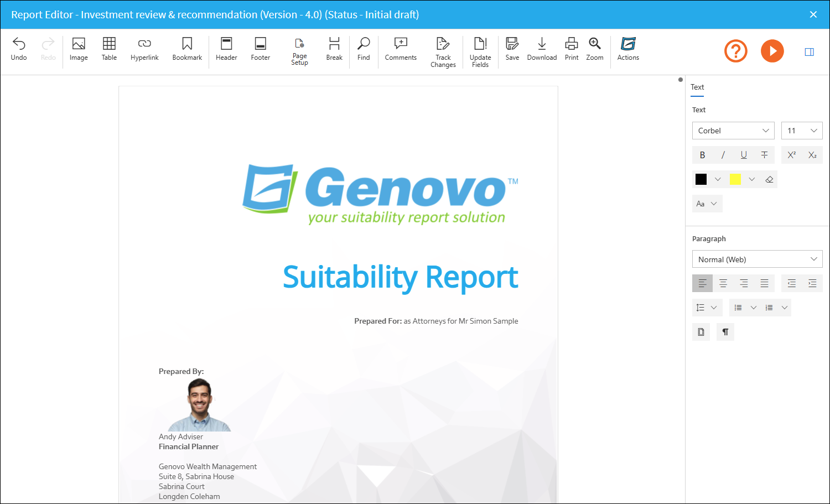Toggle subscript formatting
Viewport: 830px width, 504px height.
click(812, 155)
